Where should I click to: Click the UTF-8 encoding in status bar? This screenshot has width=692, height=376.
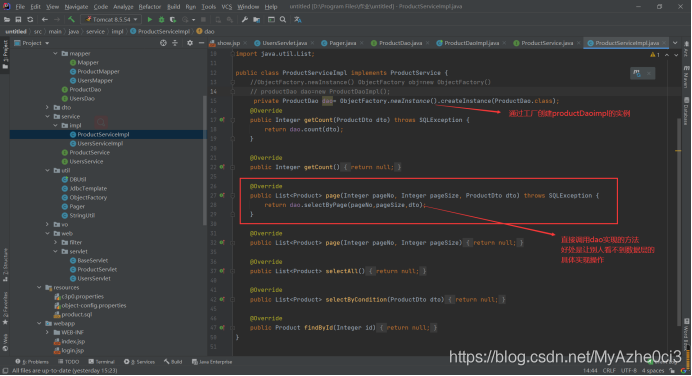(628, 370)
